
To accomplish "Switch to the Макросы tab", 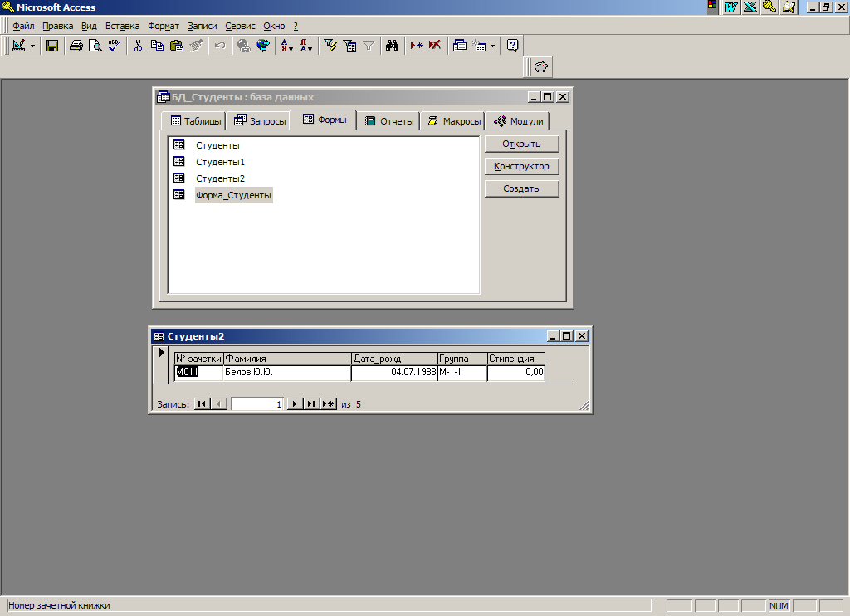I will (x=453, y=121).
